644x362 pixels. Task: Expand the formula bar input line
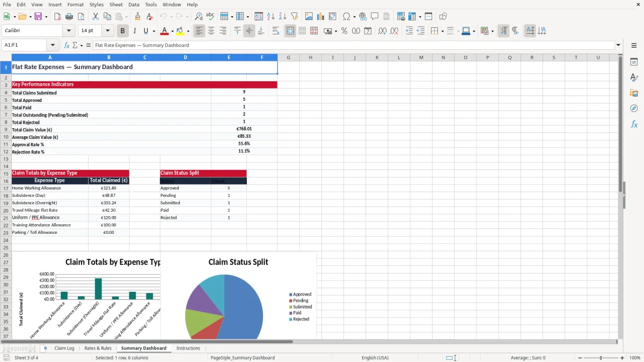pyautogui.click(x=618, y=45)
